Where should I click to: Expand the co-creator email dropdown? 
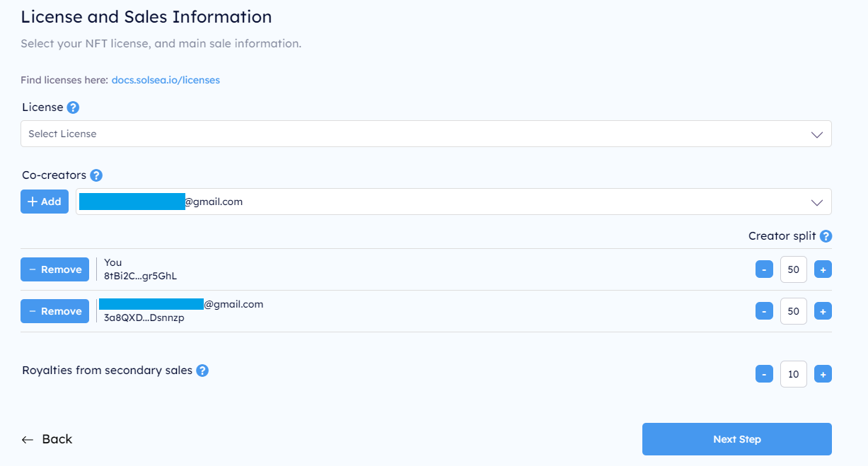point(453,202)
